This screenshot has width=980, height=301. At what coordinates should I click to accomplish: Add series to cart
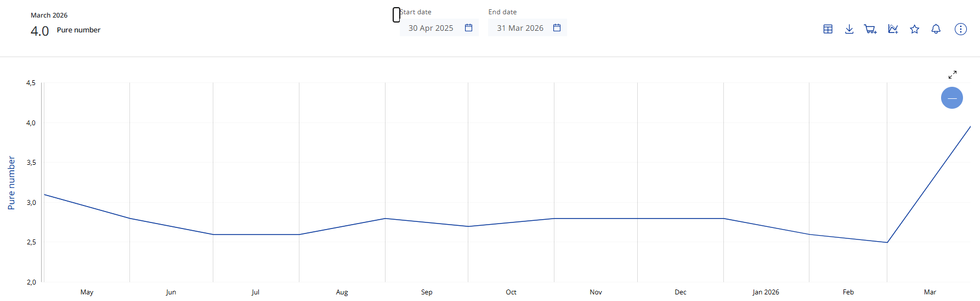(870, 29)
